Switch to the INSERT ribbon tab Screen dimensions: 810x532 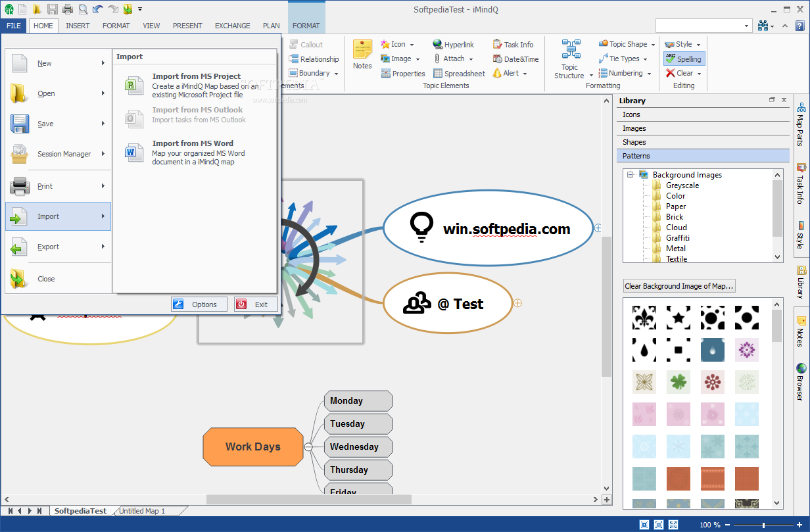pos(78,26)
